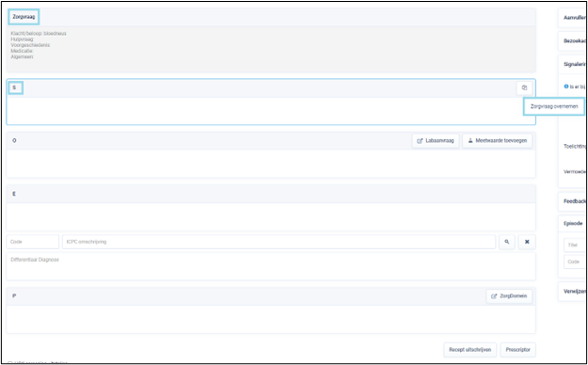588x365 pixels.
Task: Expand the Feedback panel
Action: [x=573, y=201]
